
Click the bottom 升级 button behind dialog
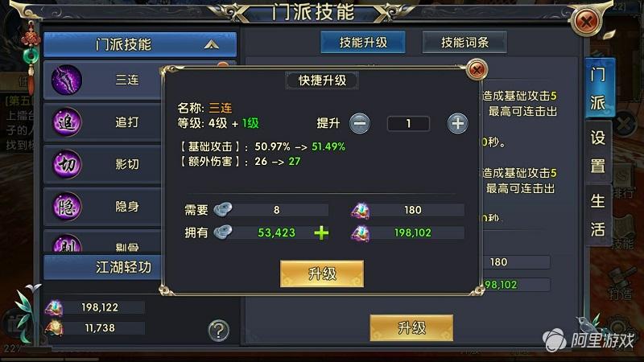[411, 327]
